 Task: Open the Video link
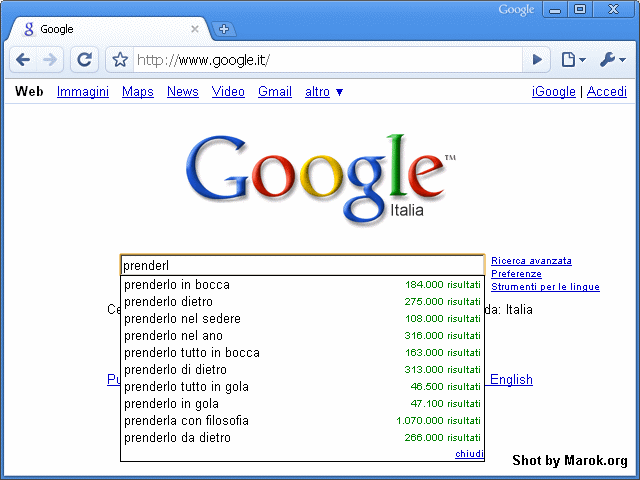click(x=228, y=91)
